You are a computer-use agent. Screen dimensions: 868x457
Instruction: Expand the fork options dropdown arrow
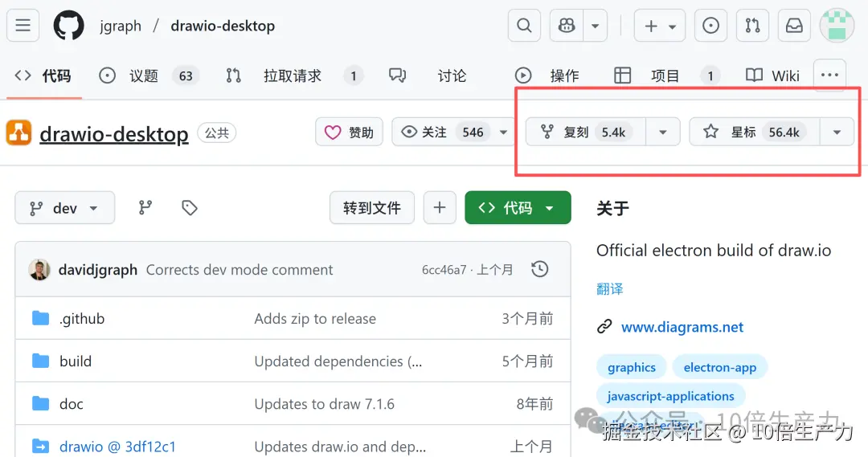coord(662,133)
